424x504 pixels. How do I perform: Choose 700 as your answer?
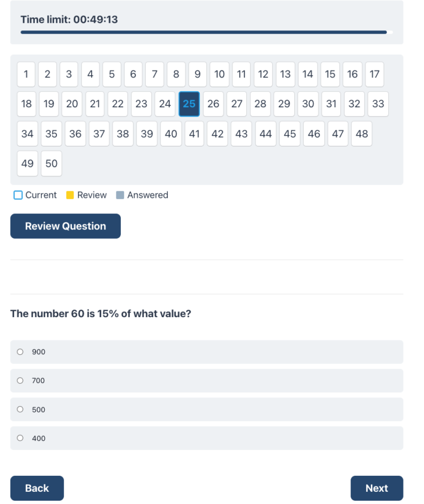click(x=20, y=380)
